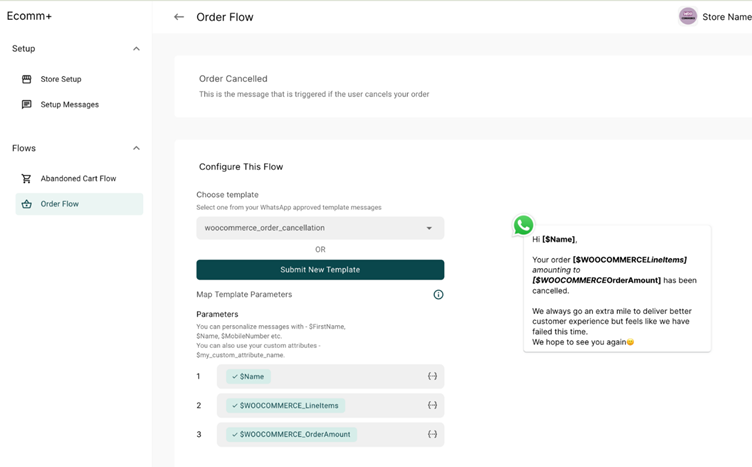Click the Parameters subheading
Screen dimensions: 752x467
tap(217, 314)
